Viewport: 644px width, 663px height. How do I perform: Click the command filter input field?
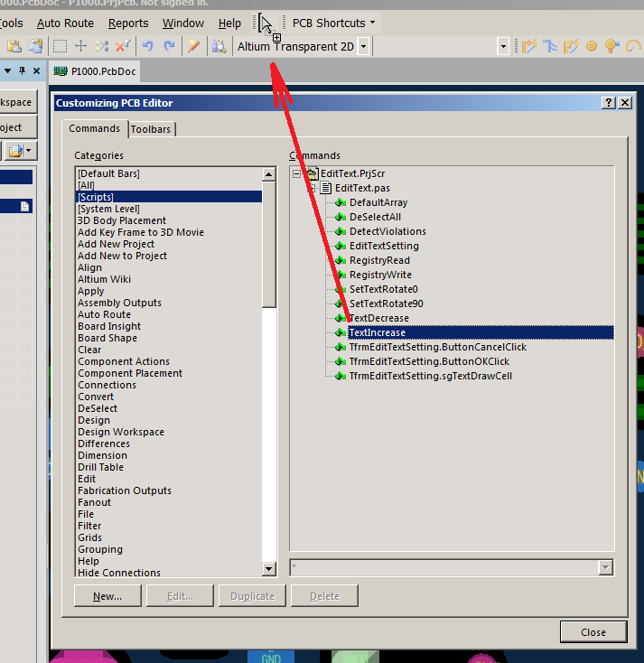[x=444, y=567]
